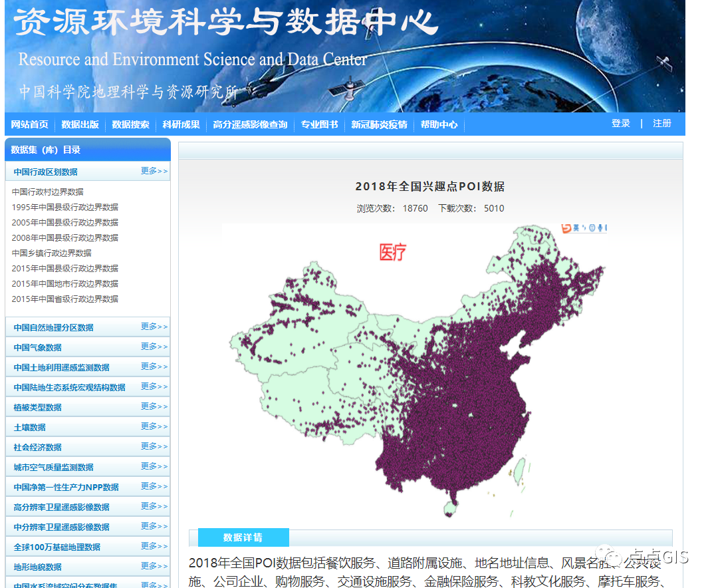Open the 中国气象数据 category
Viewport: 712px width, 588px height.
click(x=38, y=348)
